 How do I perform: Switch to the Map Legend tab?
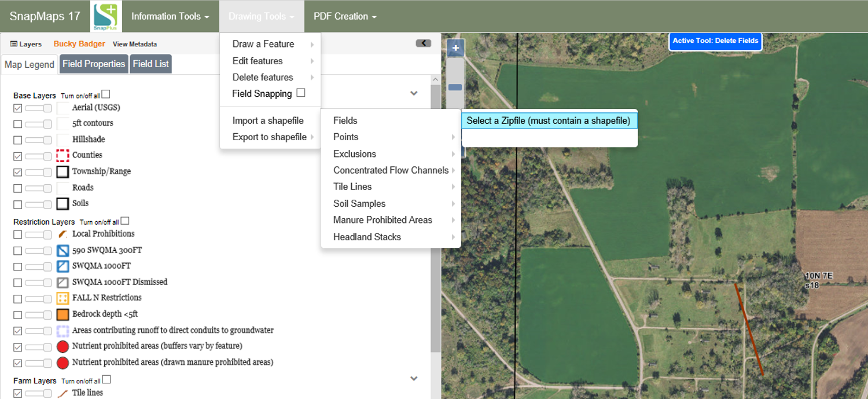[x=30, y=64]
